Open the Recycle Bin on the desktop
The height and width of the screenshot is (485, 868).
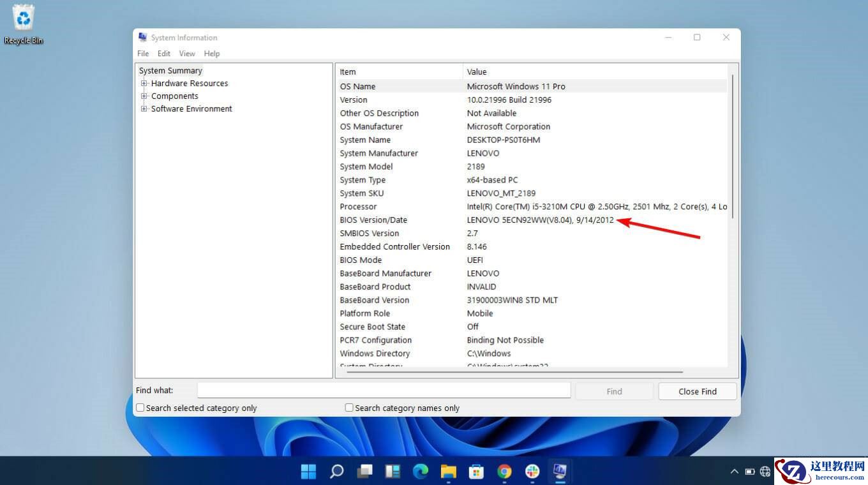click(x=23, y=19)
